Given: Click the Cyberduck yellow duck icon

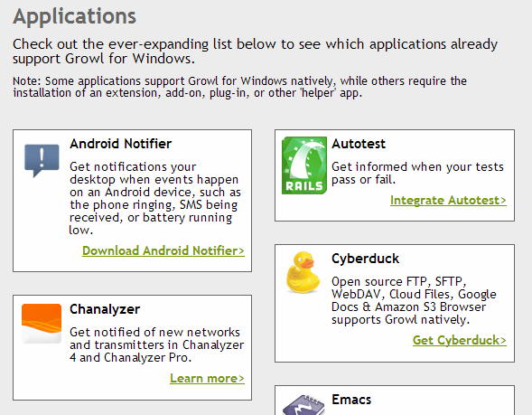Looking at the screenshot, I should (x=303, y=272).
